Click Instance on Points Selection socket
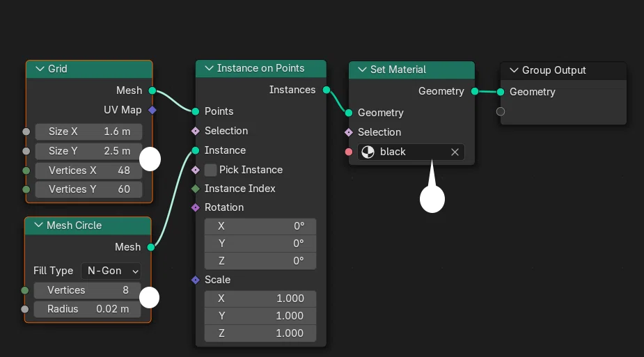Image resolution: width=644 pixels, height=357 pixels. pos(196,131)
